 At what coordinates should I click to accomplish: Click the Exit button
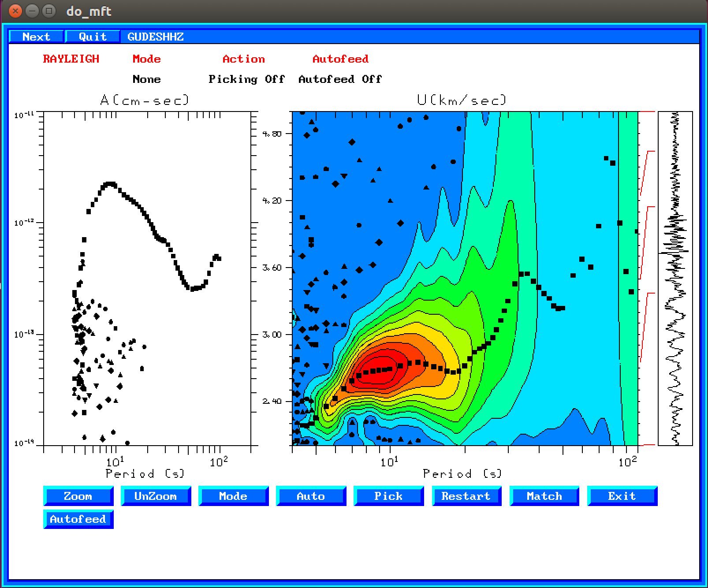[x=622, y=496]
